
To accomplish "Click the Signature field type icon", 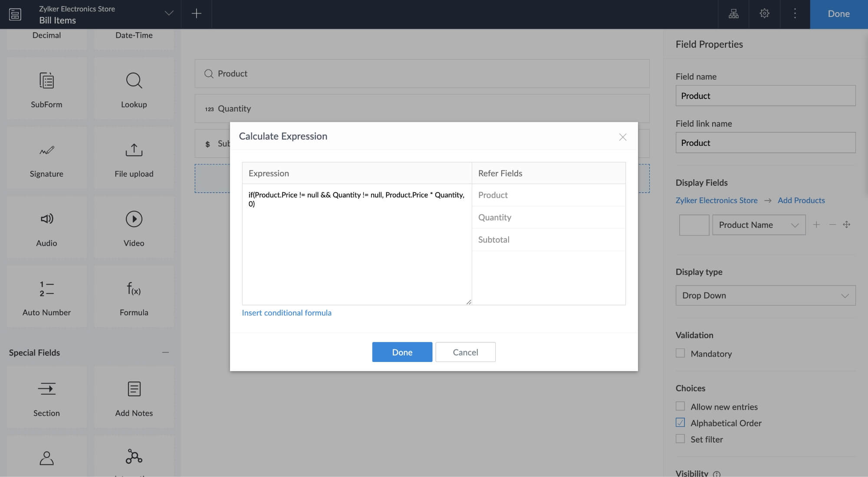I will [46, 157].
